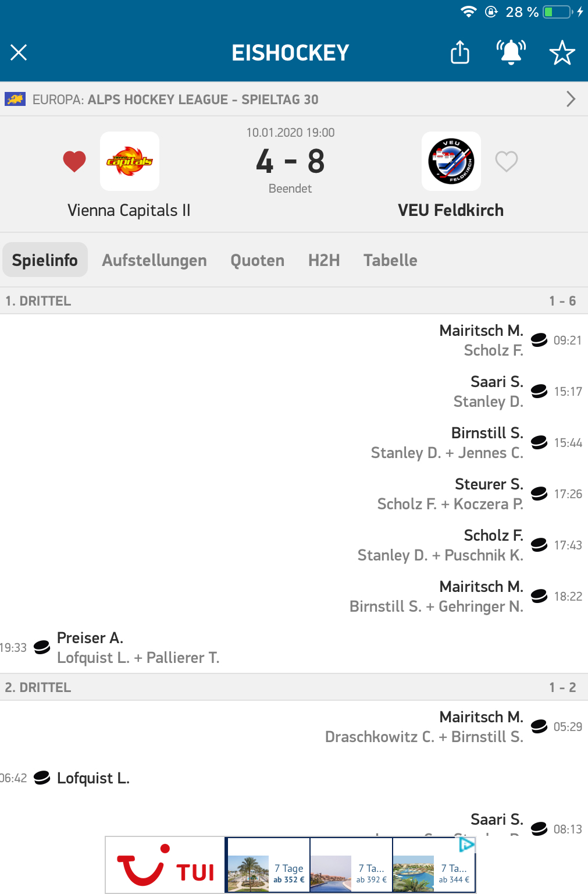Unfavorite Vienna Capitals II red heart
The height and width of the screenshot is (894, 588).
(74, 161)
